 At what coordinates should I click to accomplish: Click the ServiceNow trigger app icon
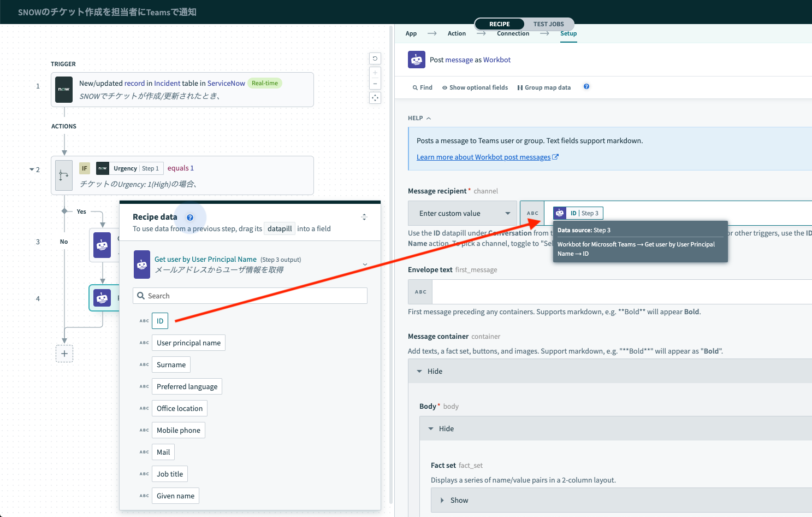tap(64, 89)
